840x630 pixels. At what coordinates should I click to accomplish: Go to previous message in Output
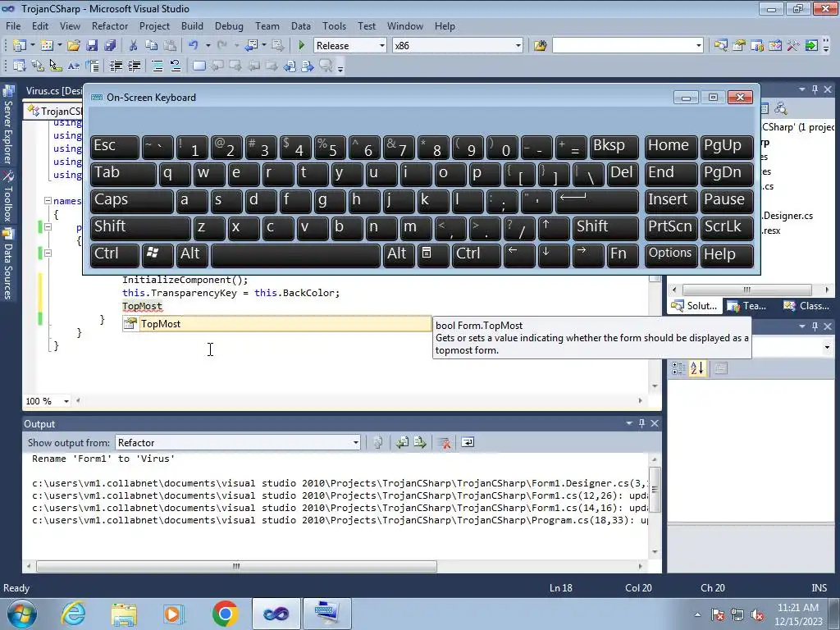pos(402,443)
